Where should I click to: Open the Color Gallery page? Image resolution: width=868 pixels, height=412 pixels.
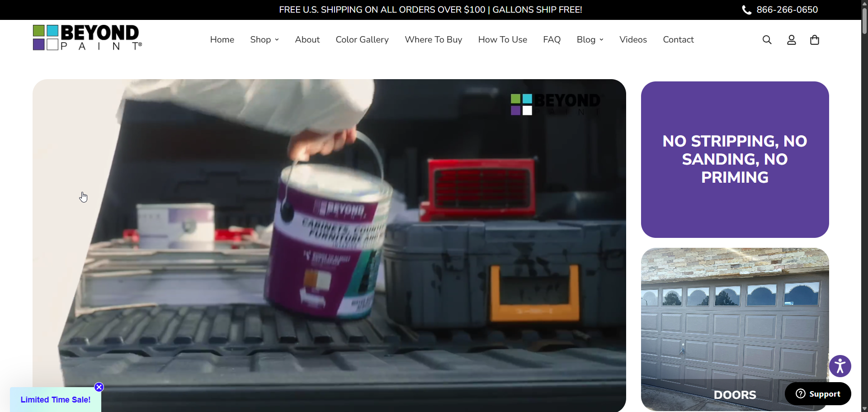362,40
